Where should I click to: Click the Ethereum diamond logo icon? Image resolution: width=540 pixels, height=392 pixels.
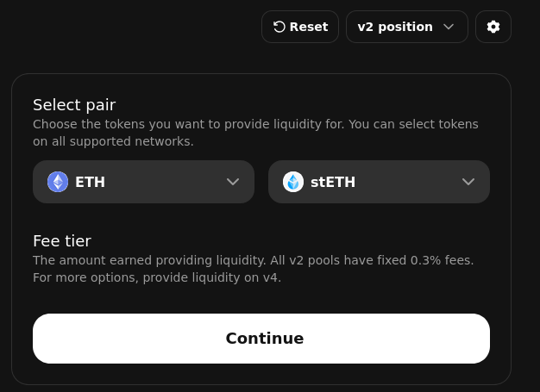[58, 182]
